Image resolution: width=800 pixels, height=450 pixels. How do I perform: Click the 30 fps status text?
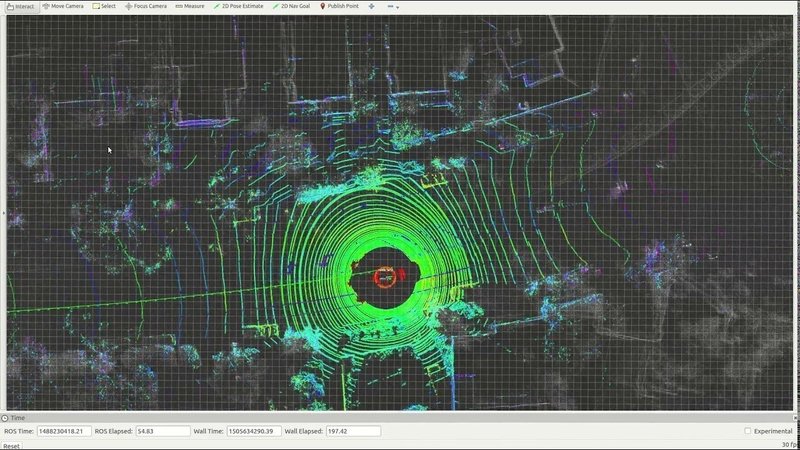[790, 445]
